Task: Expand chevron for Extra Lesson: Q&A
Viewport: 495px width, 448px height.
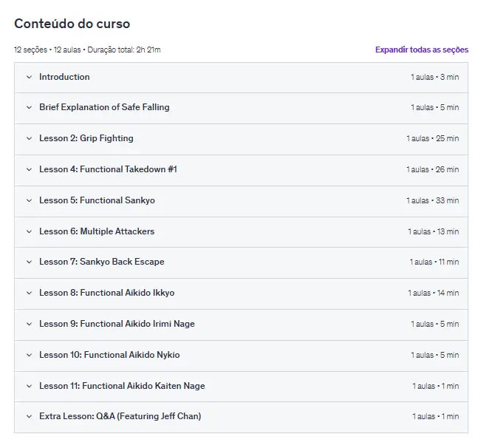Action: coord(29,417)
